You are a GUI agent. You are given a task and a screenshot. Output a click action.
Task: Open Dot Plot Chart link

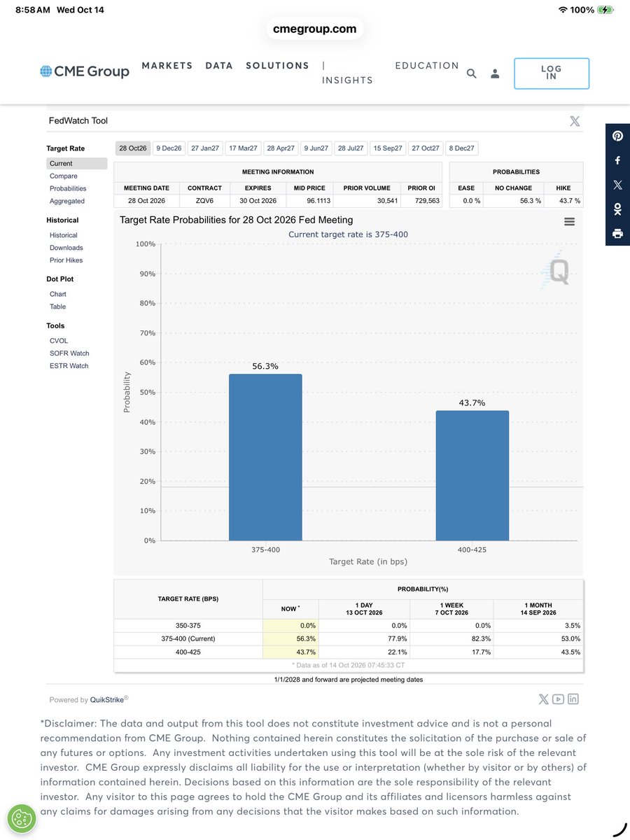coord(58,295)
